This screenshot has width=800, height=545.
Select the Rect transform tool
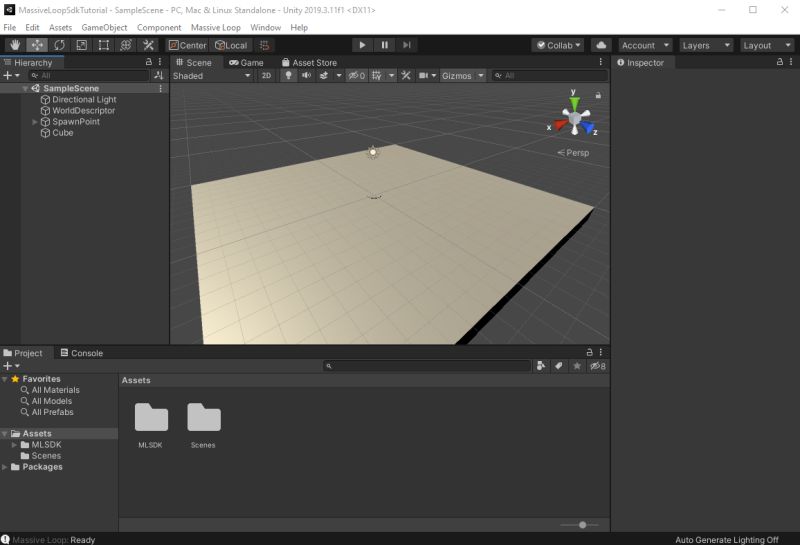(x=104, y=45)
